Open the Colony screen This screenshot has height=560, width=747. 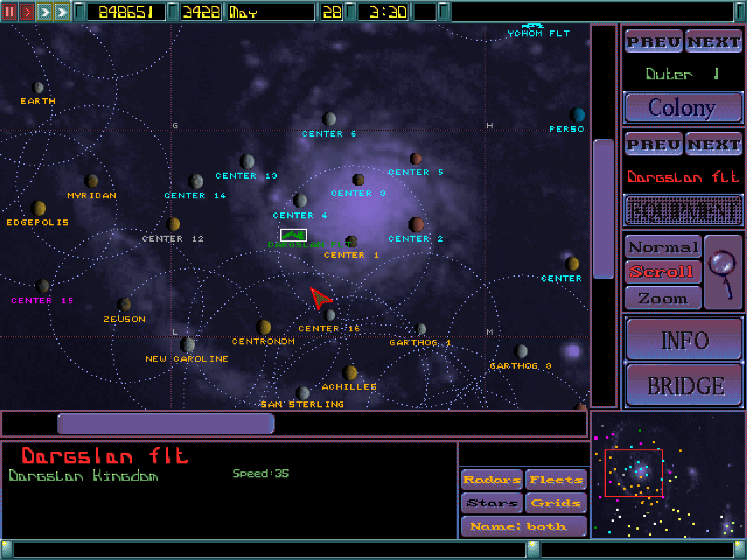(x=683, y=108)
